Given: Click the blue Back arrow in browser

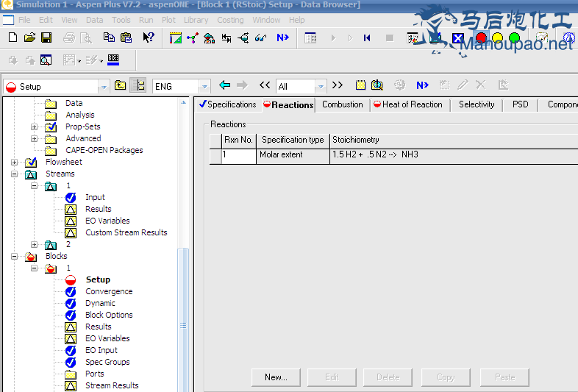Looking at the screenshot, I should 224,85.
